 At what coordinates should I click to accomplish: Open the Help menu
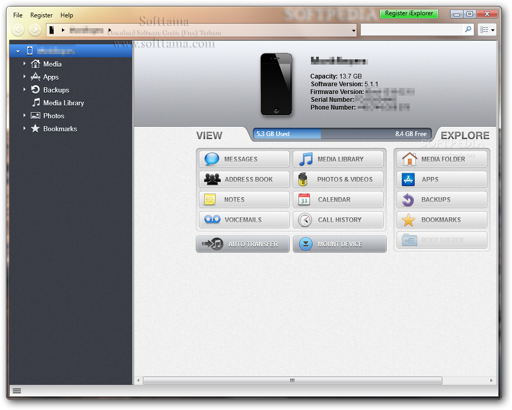[67, 15]
